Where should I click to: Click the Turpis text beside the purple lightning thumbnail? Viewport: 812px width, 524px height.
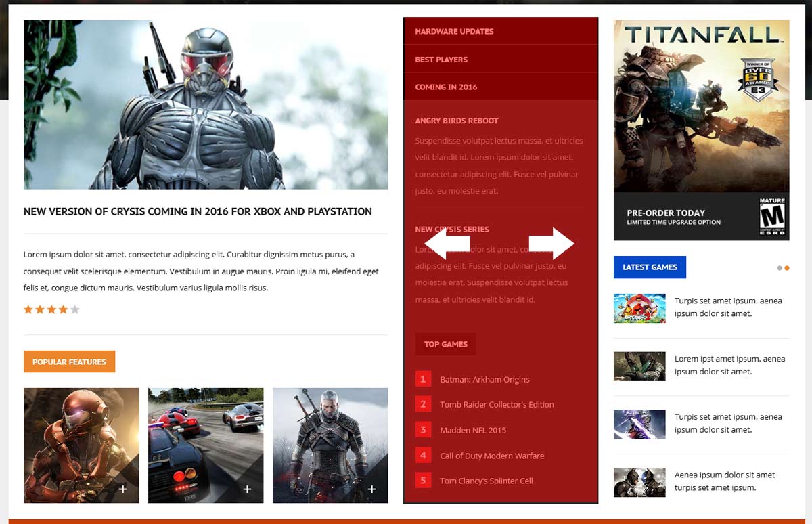coord(728,423)
